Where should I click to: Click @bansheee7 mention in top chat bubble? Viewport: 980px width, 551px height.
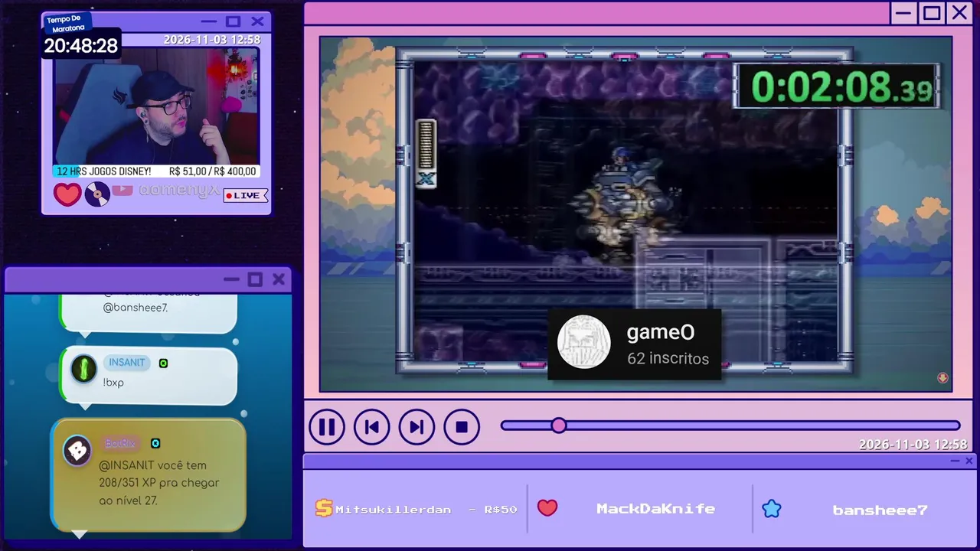(x=135, y=308)
